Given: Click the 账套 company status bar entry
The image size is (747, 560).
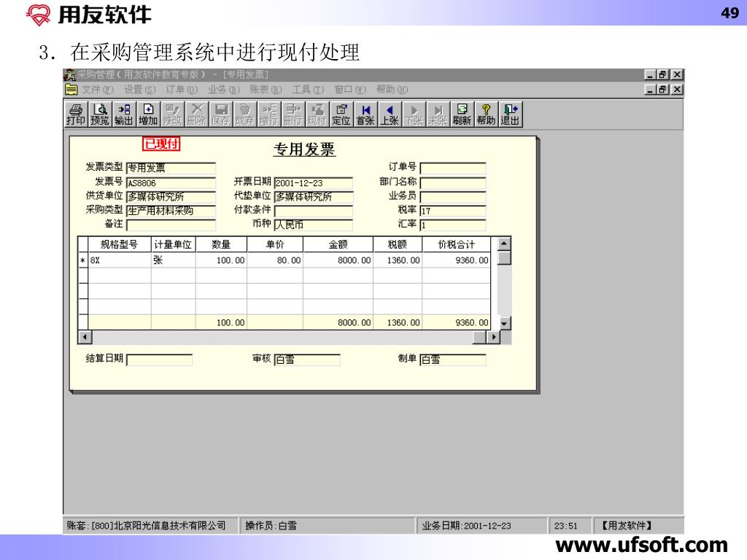Looking at the screenshot, I should (150, 526).
